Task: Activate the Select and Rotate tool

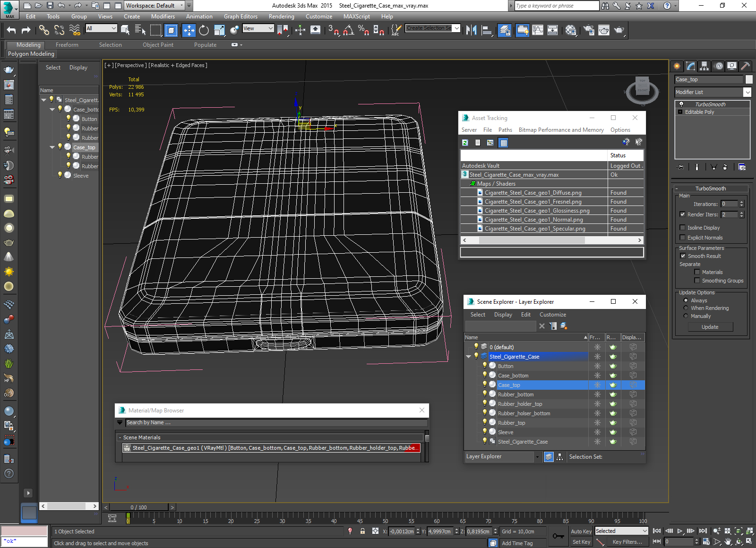Action: (204, 30)
